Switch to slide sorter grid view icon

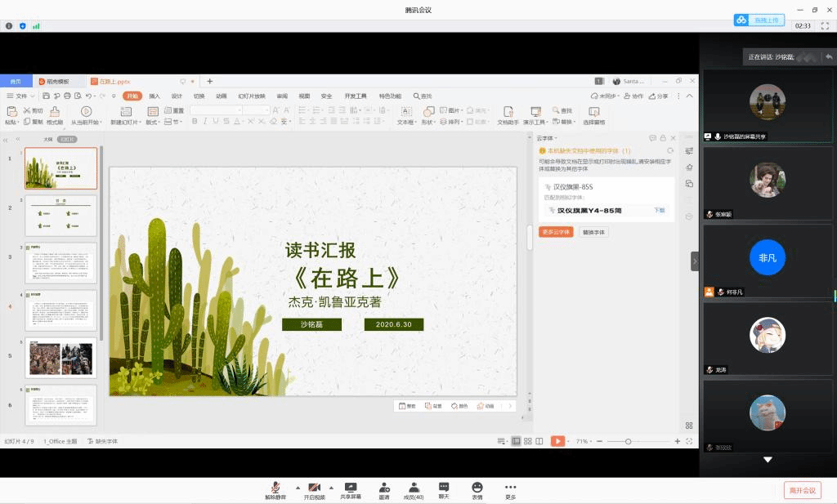pos(527,441)
